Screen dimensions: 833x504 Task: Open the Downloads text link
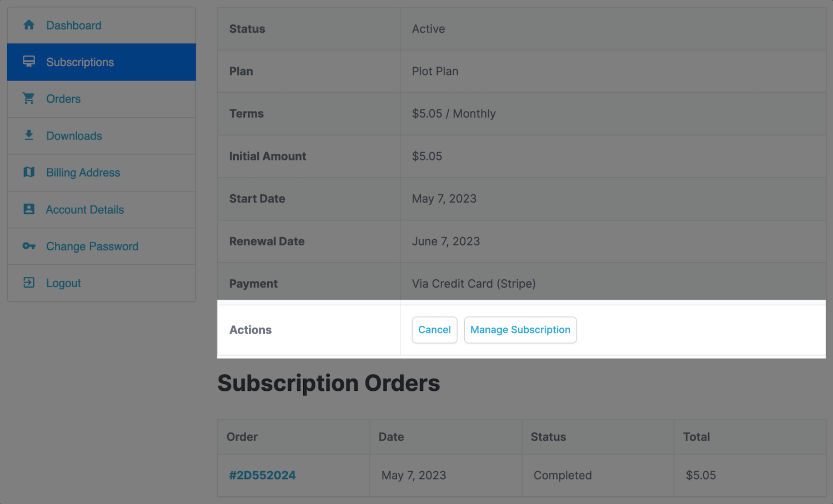[x=74, y=136]
